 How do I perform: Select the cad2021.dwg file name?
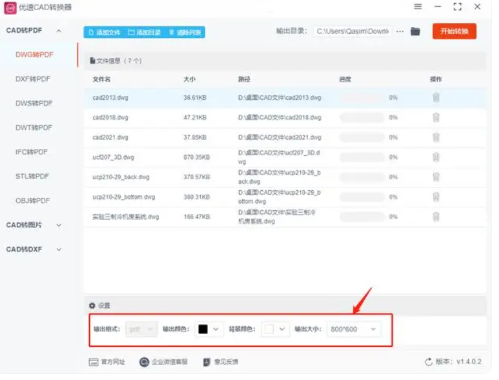pos(110,137)
